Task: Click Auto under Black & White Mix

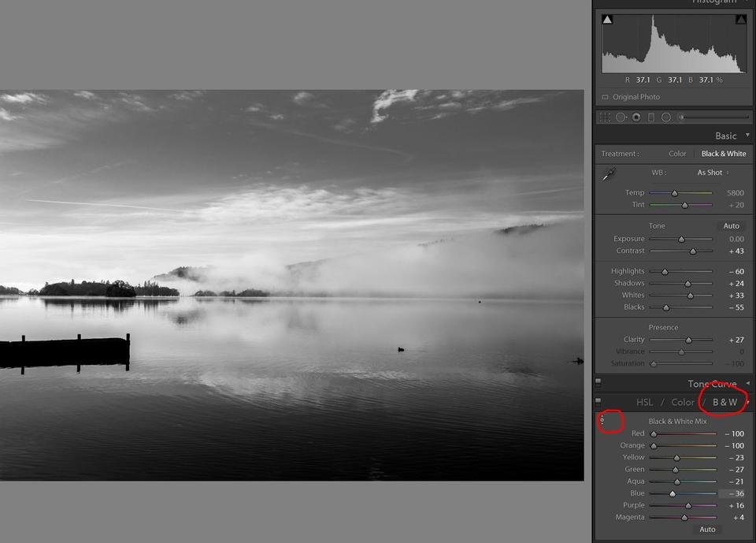Action: pyautogui.click(x=707, y=530)
